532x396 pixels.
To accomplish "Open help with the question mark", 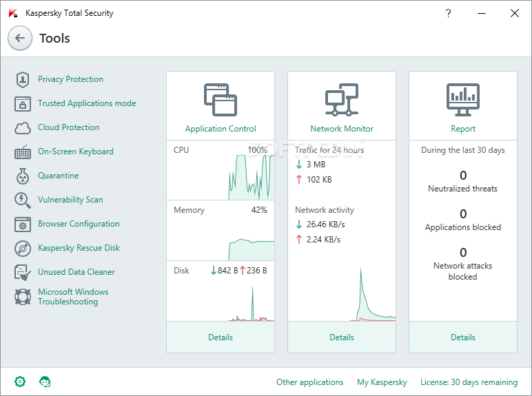I will pos(448,13).
